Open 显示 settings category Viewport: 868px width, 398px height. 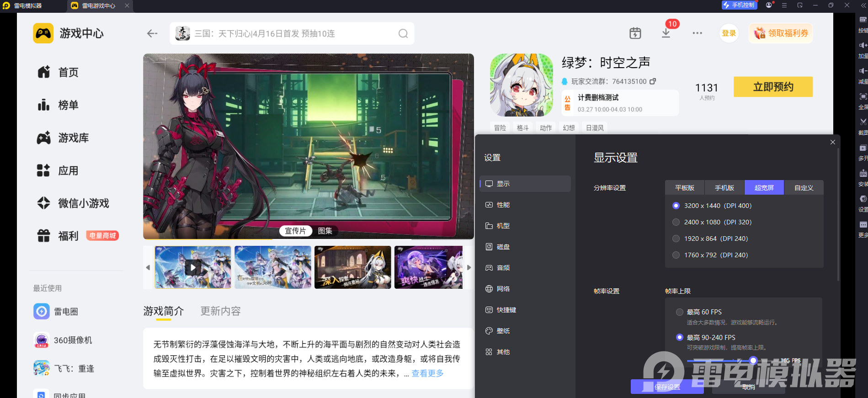(x=525, y=184)
